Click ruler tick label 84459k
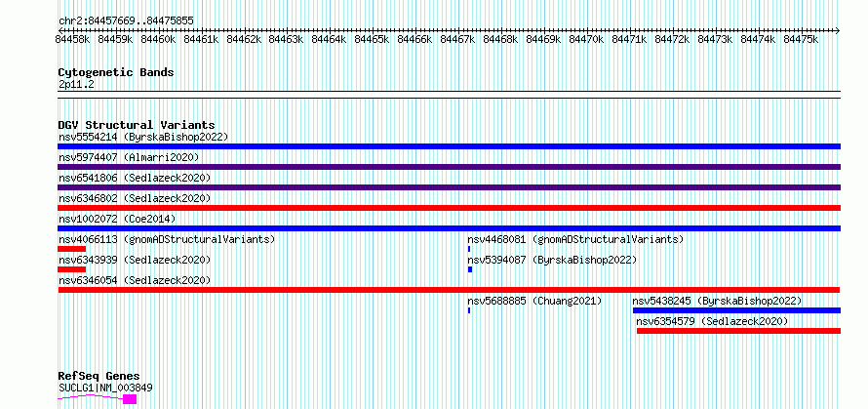Viewport: 868px width, 409px height. click(x=116, y=39)
